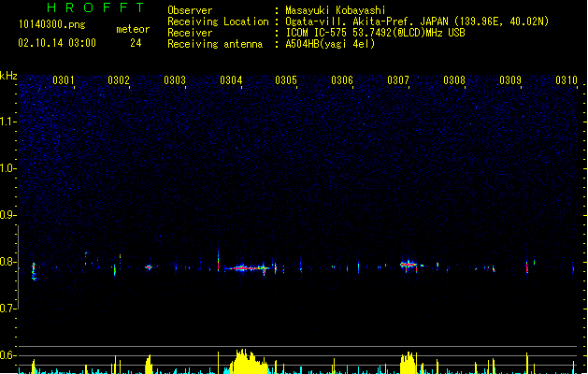Click the 0302 time marker
This screenshot has width=588, height=374.
[119, 80]
